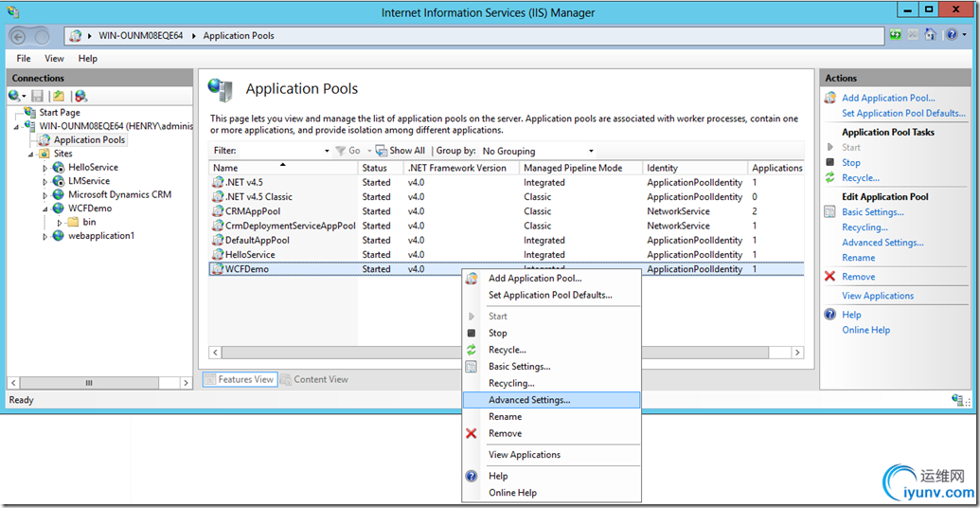Select Application Pools in the Connections tree
Screen dimensions: 980x508
click(89, 140)
